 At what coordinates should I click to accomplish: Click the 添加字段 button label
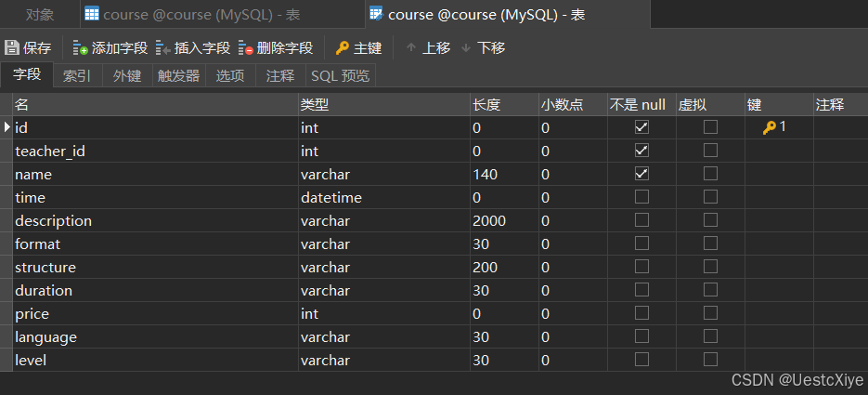pyautogui.click(x=120, y=48)
